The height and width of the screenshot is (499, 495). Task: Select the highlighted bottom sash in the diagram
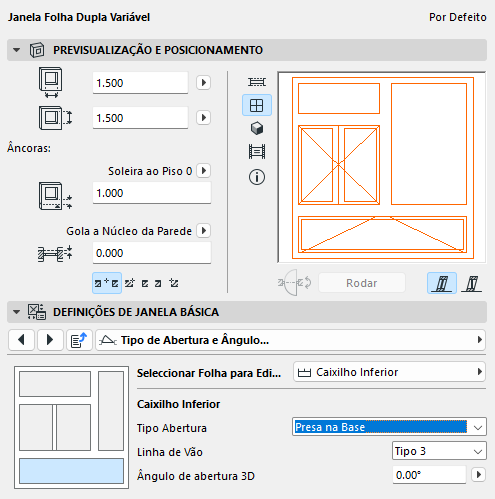(71, 471)
